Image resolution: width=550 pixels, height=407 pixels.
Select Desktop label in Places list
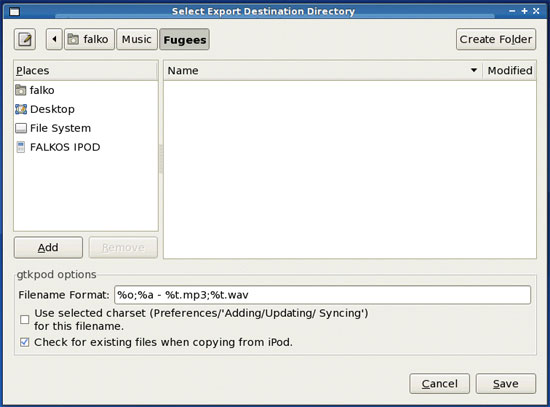[52, 109]
